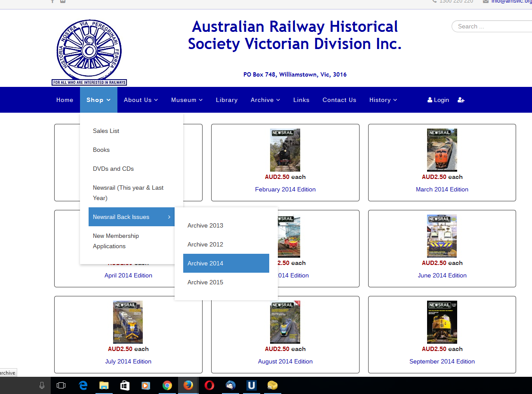Collapse the Shop dropdown menu
The height and width of the screenshot is (394, 532).
point(98,100)
